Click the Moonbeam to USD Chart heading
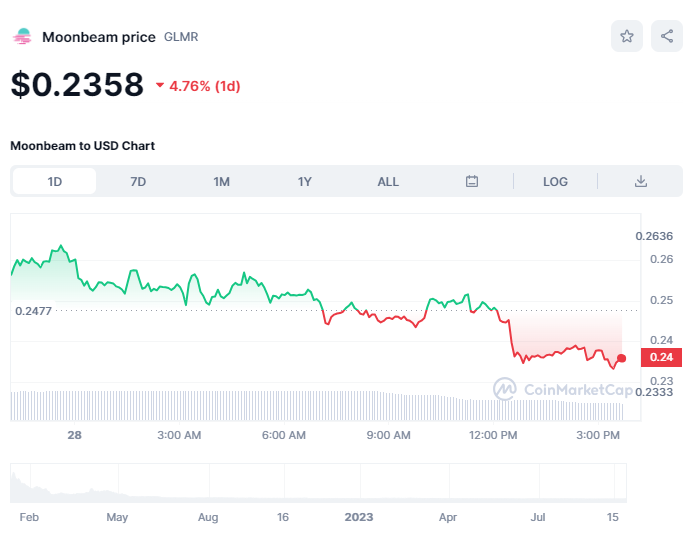 [x=82, y=146]
